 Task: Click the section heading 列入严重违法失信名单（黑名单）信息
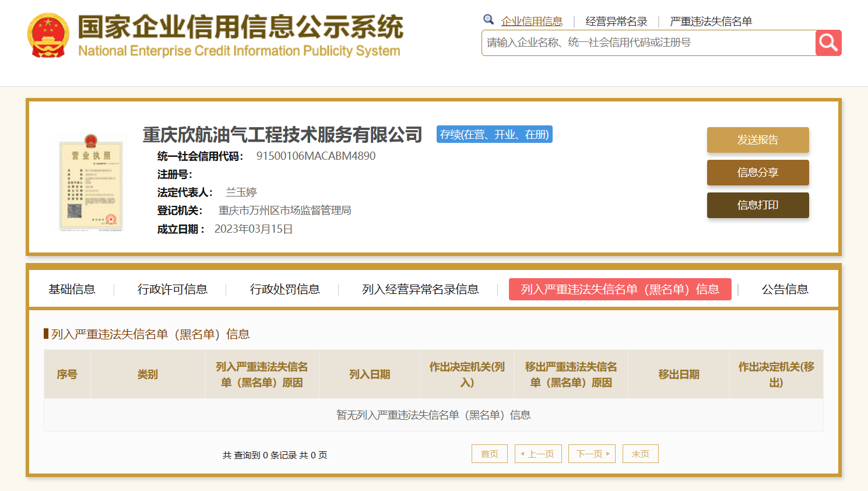[150, 334]
